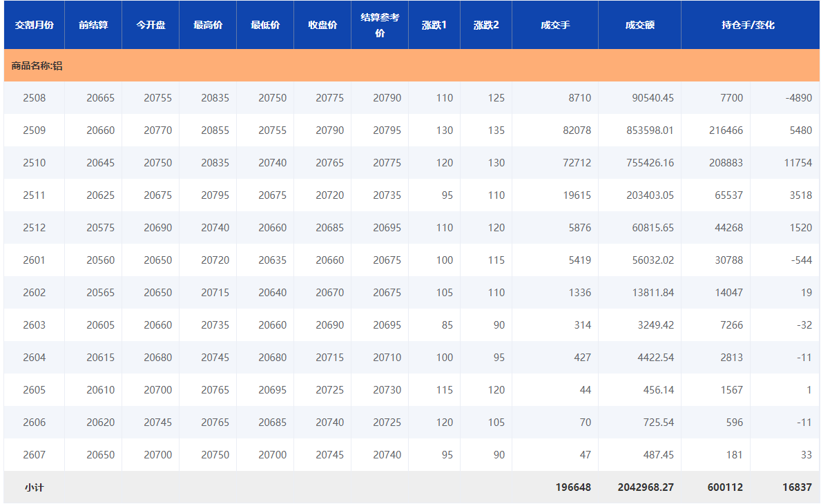Screen dimensions: 821x504
Task: Click volume cell 82078 in 2509 row
Action: pyautogui.click(x=577, y=130)
